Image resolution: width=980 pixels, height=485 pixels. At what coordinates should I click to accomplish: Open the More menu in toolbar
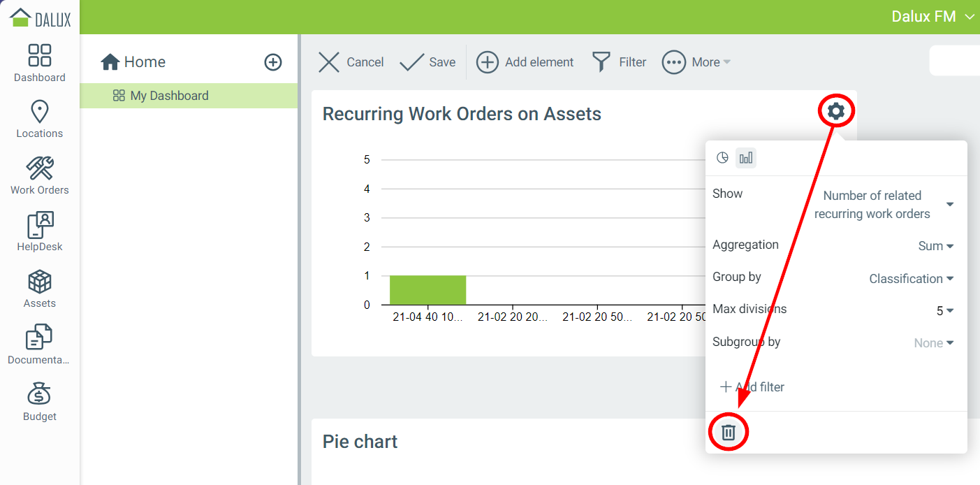696,62
